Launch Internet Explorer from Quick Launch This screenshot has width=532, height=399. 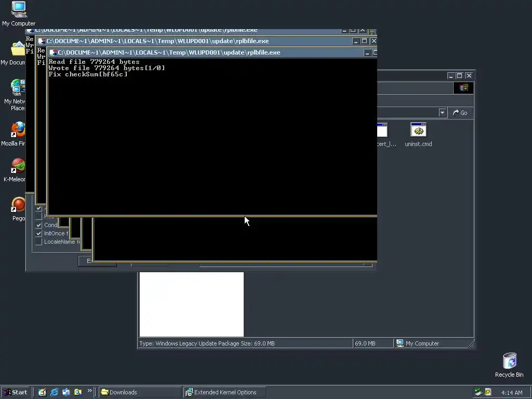tap(54, 392)
